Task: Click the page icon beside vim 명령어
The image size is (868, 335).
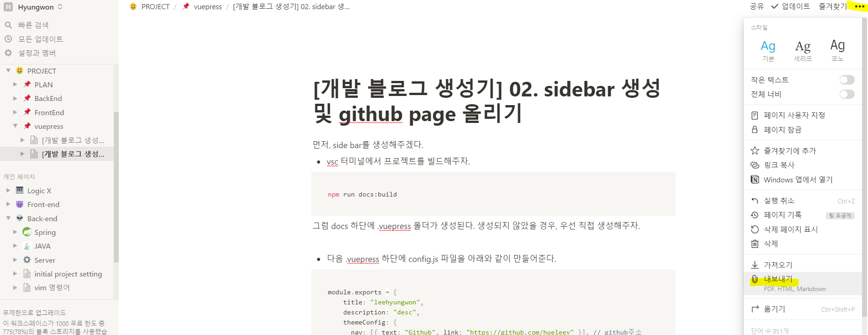Action: (x=27, y=287)
